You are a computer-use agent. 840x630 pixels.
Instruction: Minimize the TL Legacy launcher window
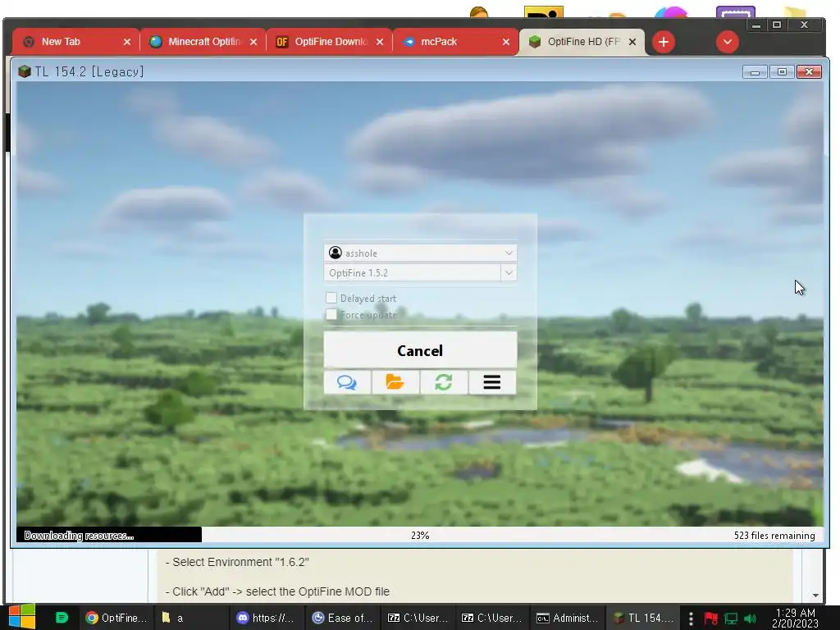(x=755, y=72)
